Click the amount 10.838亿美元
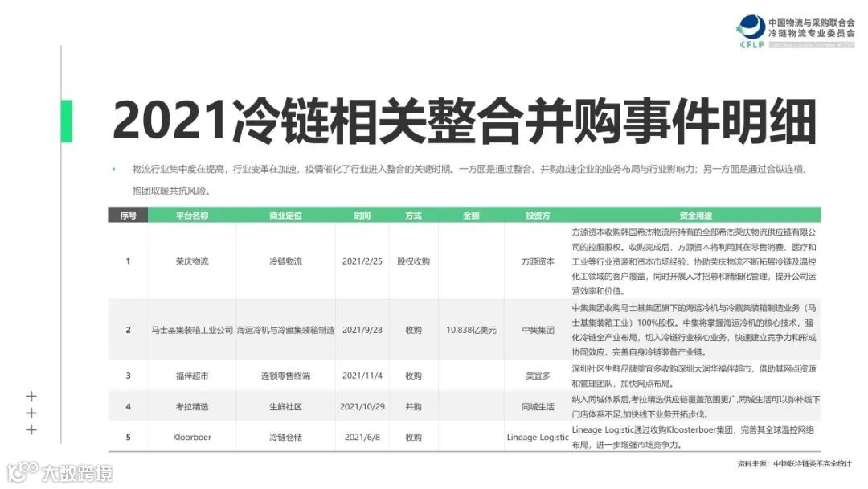Viewport: 868px width, 489px height. 471,330
